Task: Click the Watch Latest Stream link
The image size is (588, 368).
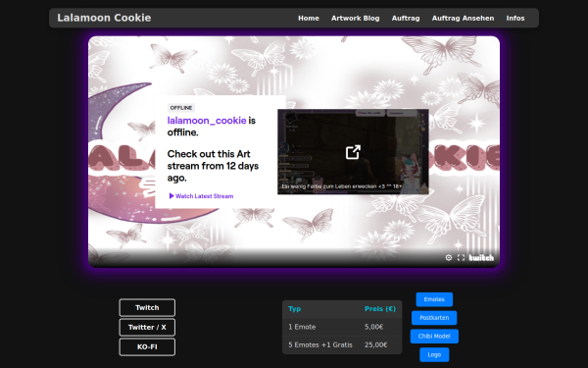Action: click(201, 196)
